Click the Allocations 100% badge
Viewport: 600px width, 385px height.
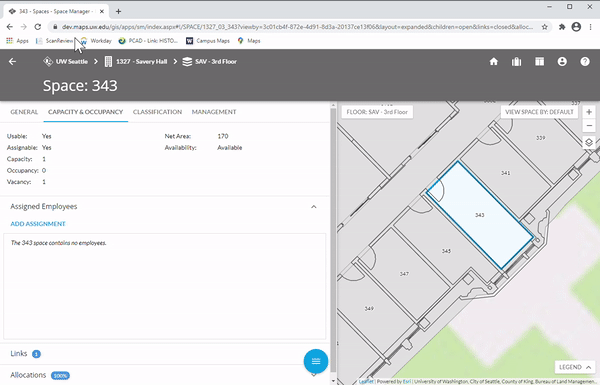coord(60,375)
